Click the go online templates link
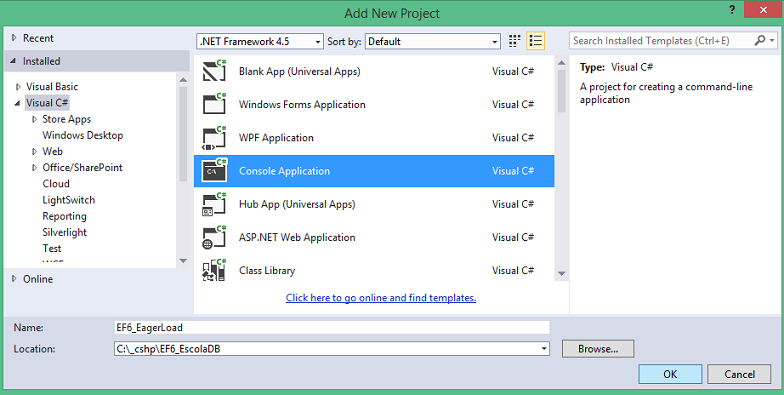The height and width of the screenshot is (395, 784). pos(380,298)
